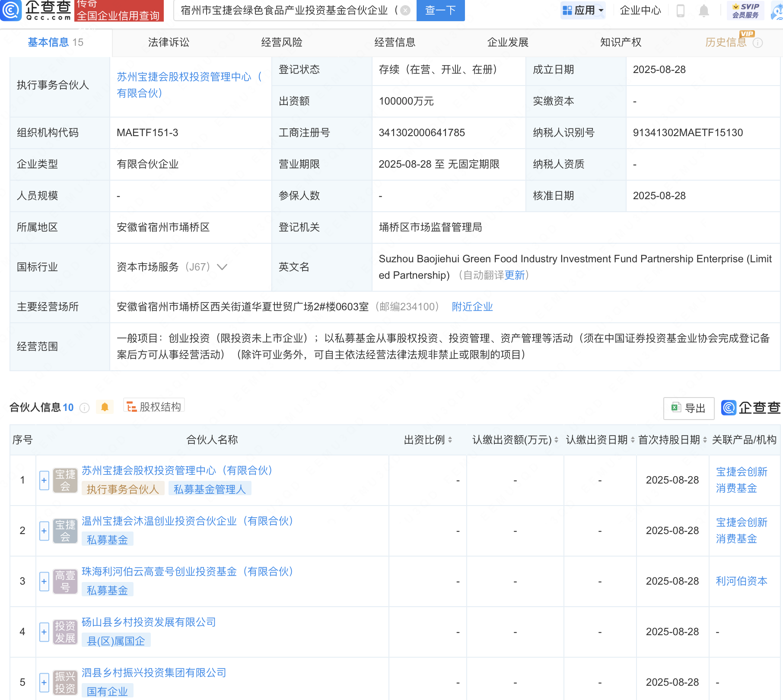Expand row for 苏州宝捷会股权投资管理中心
Image resolution: width=783 pixels, height=700 pixels.
tap(44, 480)
